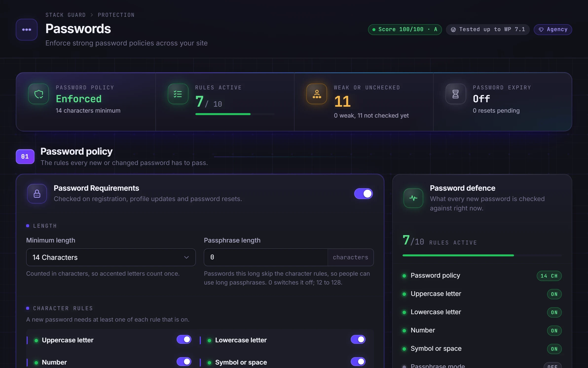The image size is (588, 368).
Task: Click the Password defence pulse icon
Action: pyautogui.click(x=413, y=198)
